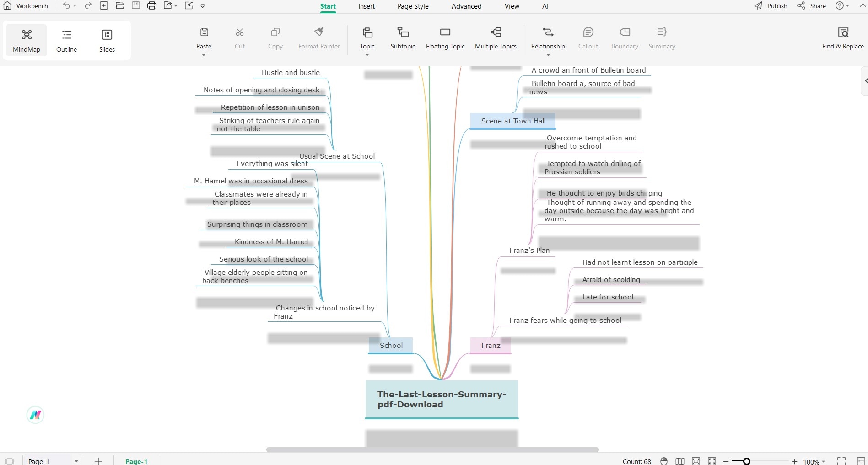Open Find & Replace
The height and width of the screenshot is (465, 868).
843,38
